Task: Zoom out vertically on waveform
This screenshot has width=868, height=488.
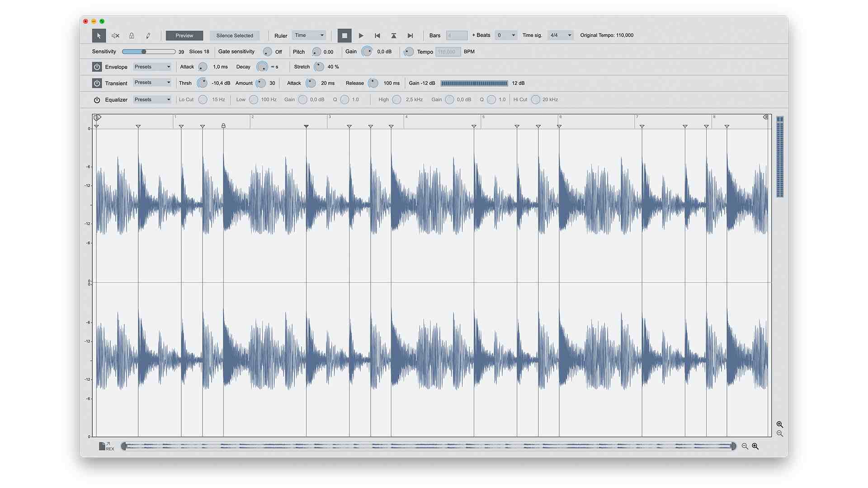Action: (780, 434)
